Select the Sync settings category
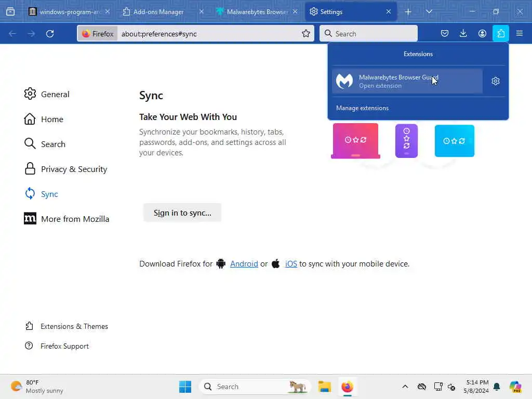The width and height of the screenshot is (532, 399). tap(42, 194)
